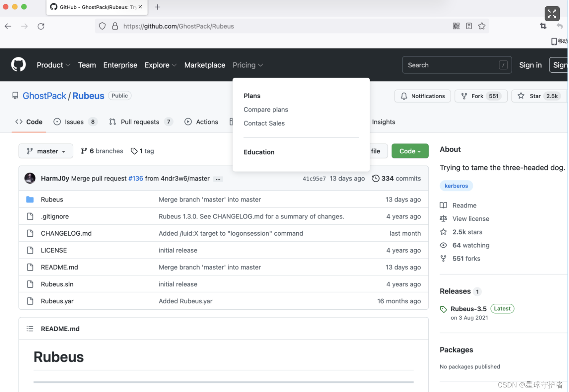This screenshot has height=392, width=569.
Task: Click the fullscreen expand icon
Action: (552, 14)
